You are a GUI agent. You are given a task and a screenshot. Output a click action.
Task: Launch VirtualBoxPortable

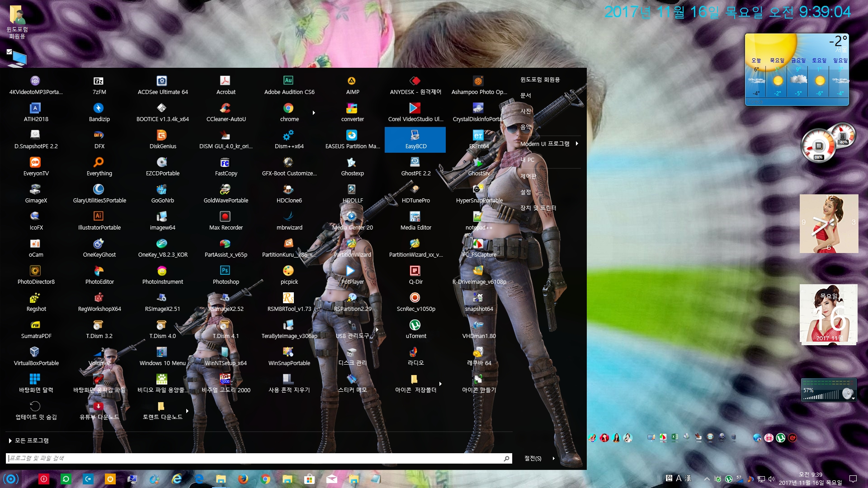[x=36, y=357]
